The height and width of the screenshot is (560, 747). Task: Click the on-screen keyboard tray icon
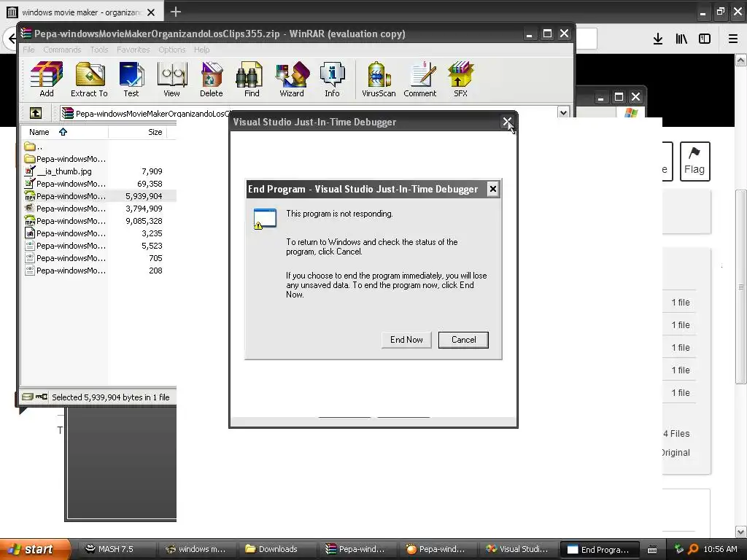point(652,550)
